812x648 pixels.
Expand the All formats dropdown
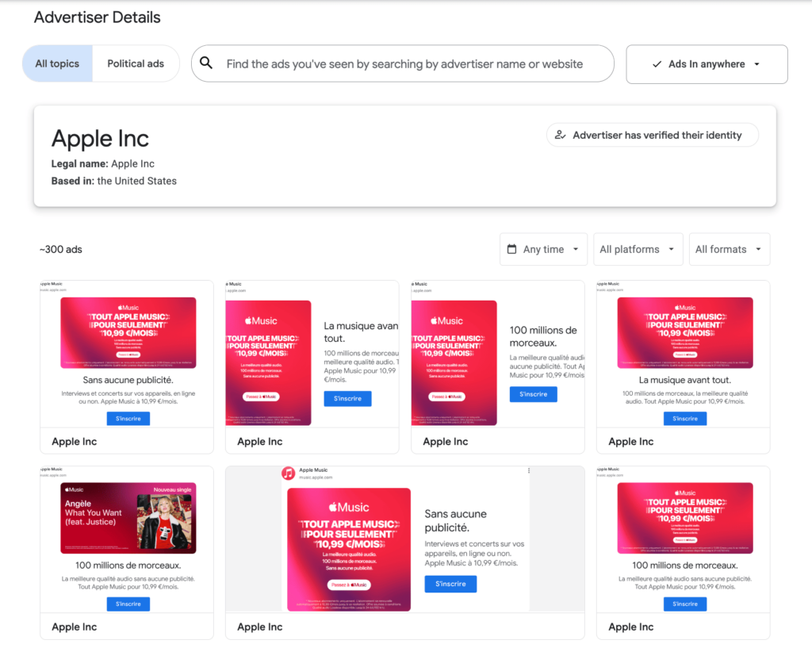click(729, 249)
